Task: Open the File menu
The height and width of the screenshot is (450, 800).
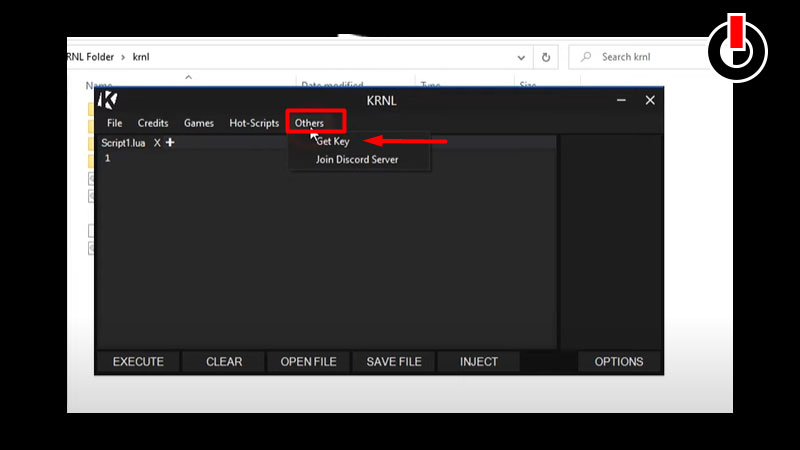Action: click(x=114, y=123)
